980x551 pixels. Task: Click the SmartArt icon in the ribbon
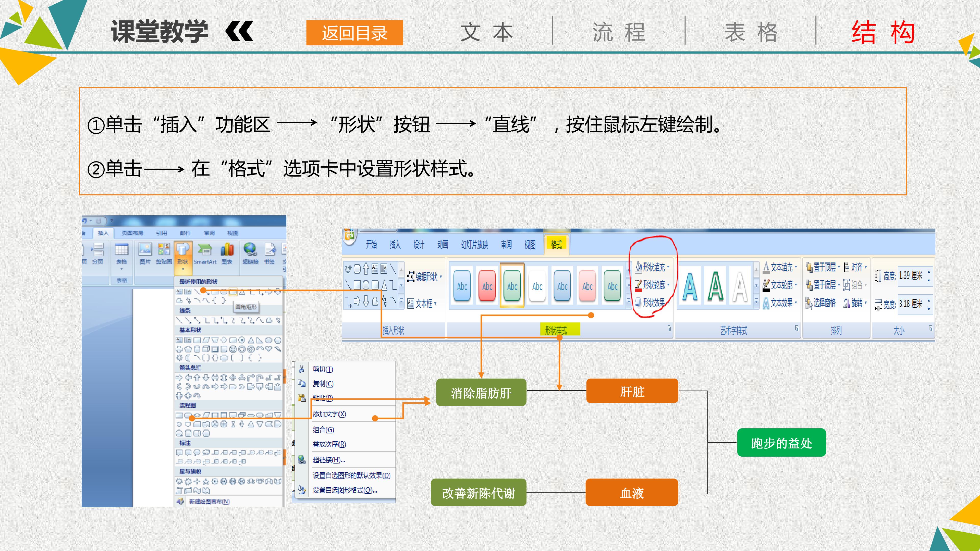(205, 254)
